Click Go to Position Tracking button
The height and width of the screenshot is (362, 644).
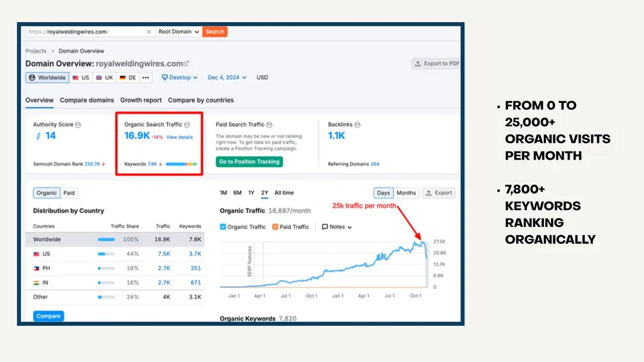tap(249, 162)
